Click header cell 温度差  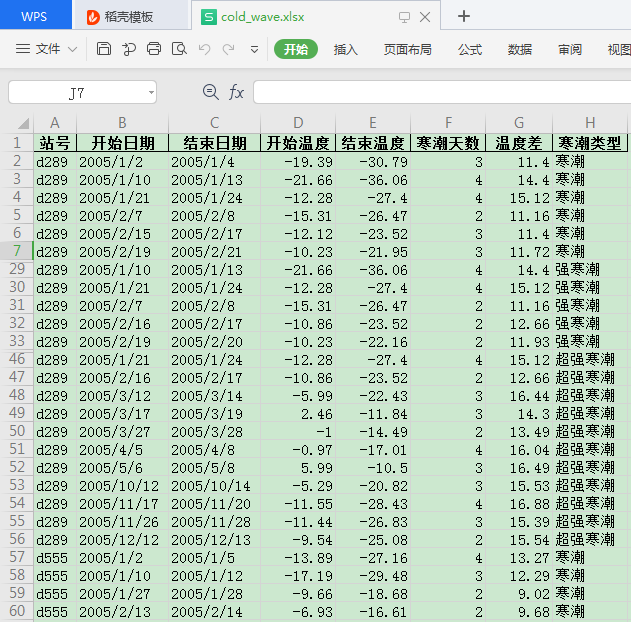[x=519, y=143]
